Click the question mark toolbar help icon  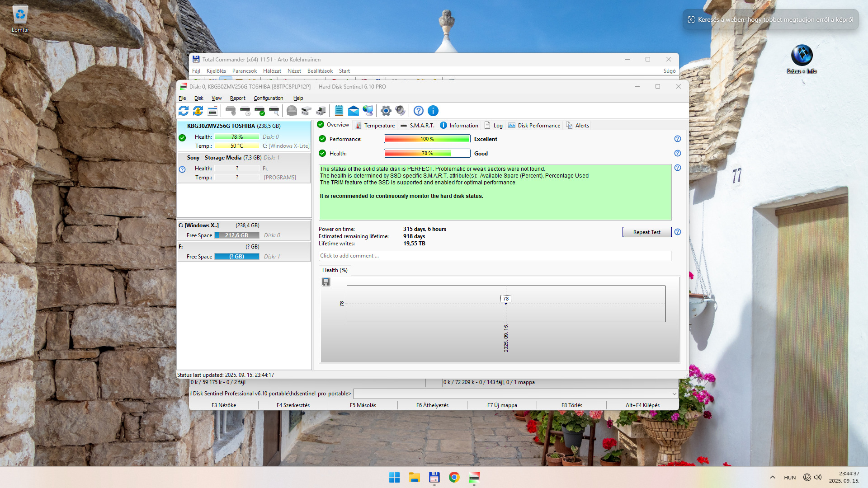tap(419, 111)
